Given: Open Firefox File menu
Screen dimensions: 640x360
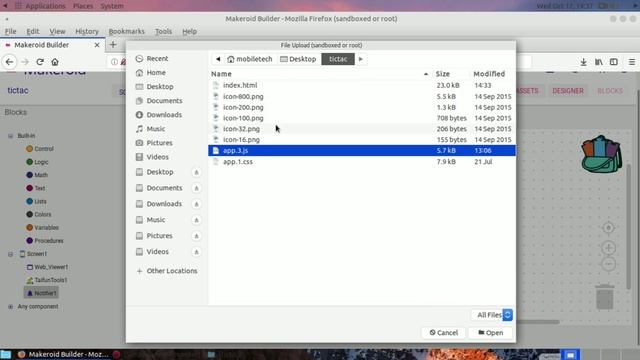Looking at the screenshot, I should coord(10,31).
